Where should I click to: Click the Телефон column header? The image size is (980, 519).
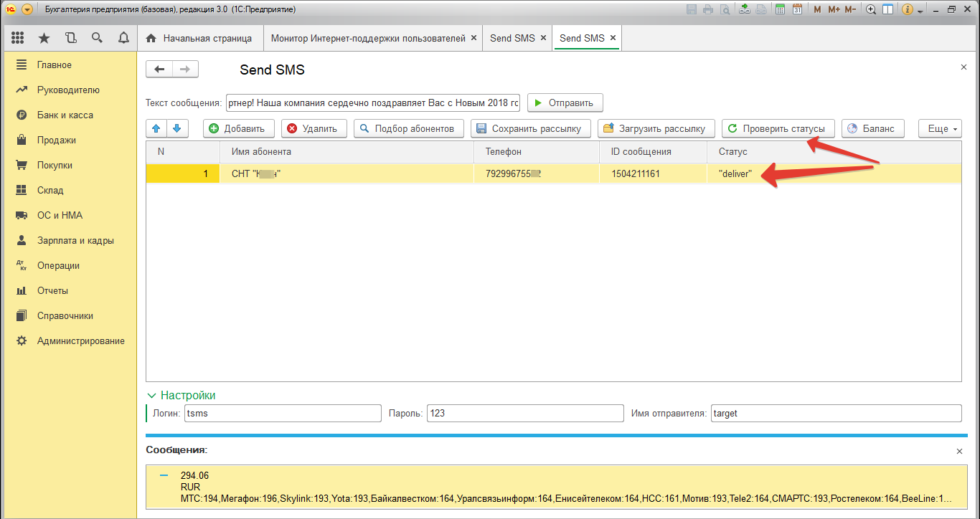(537, 152)
